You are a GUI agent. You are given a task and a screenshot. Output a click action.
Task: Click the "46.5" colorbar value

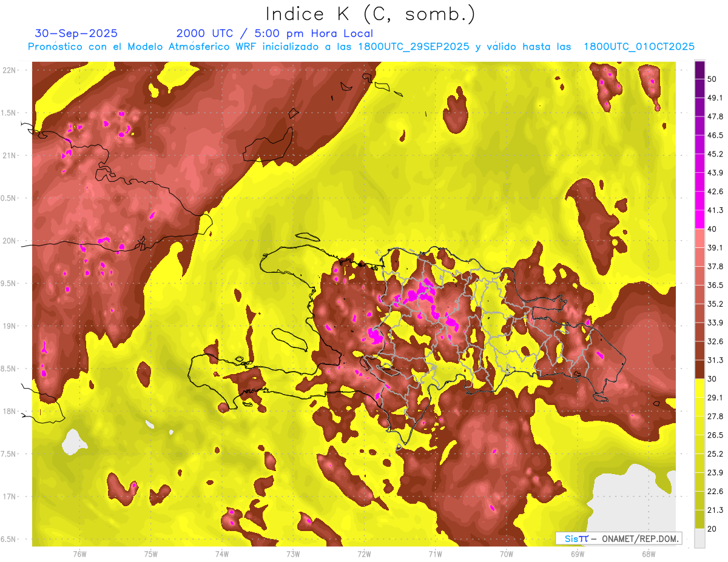pyautogui.click(x=716, y=135)
